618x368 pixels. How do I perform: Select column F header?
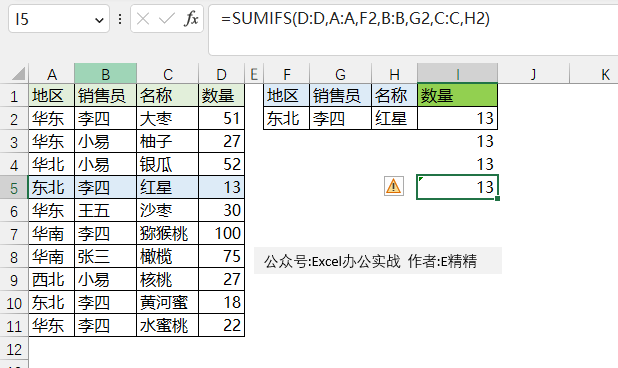click(x=287, y=74)
